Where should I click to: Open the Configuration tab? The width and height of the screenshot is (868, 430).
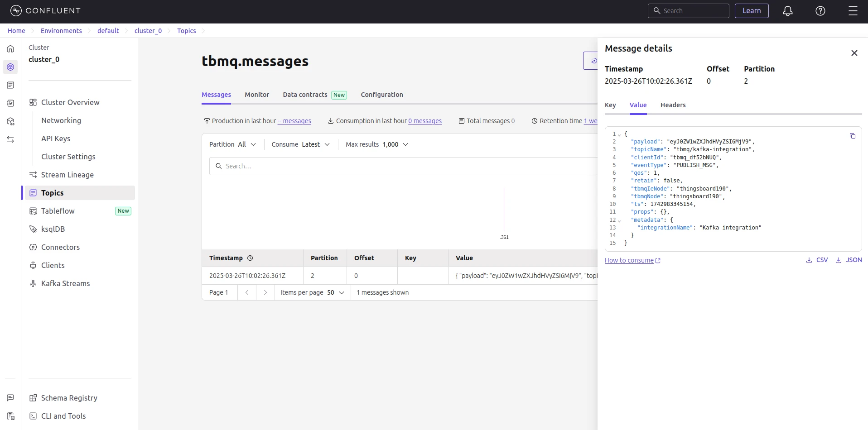(382, 95)
